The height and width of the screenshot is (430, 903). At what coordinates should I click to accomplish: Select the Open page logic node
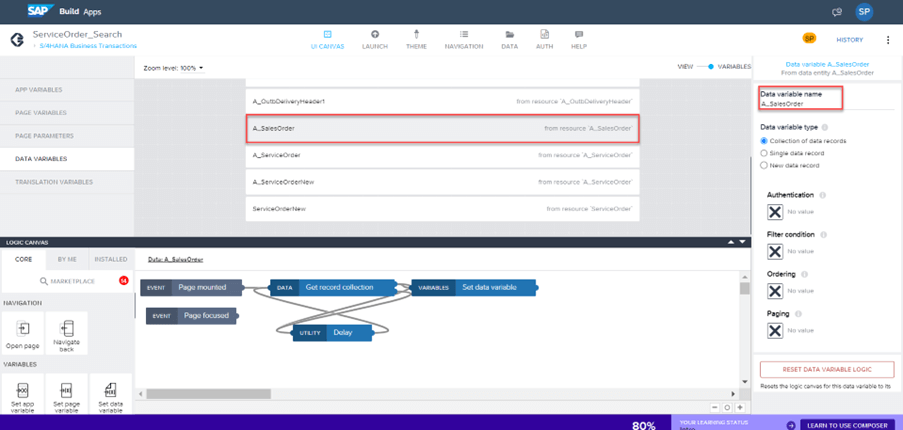click(23, 333)
